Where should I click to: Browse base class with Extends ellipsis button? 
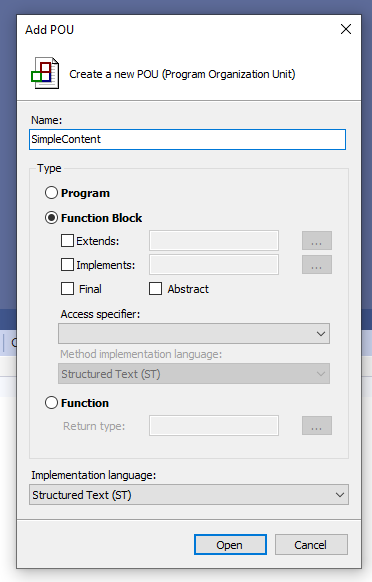[317, 241]
